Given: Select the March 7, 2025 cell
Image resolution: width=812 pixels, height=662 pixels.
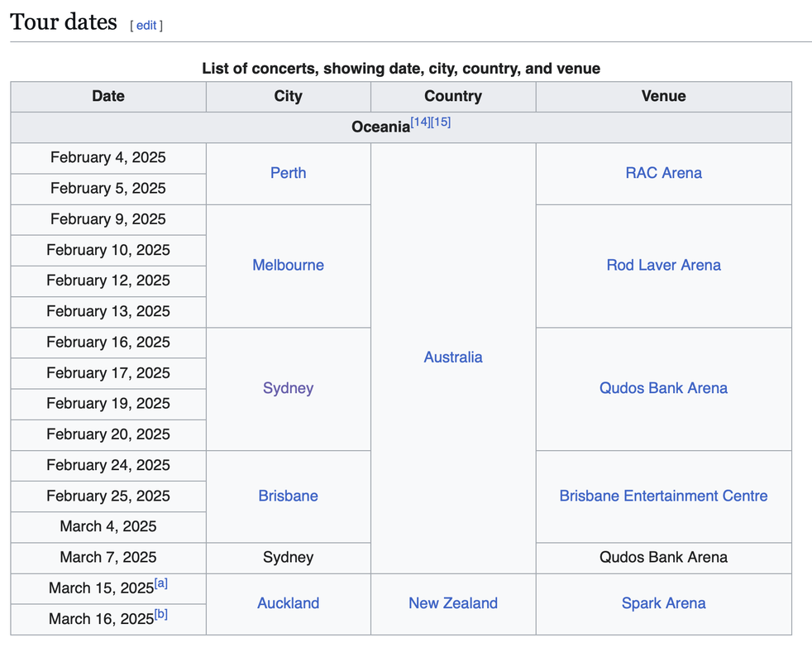Looking at the screenshot, I should 108,558.
